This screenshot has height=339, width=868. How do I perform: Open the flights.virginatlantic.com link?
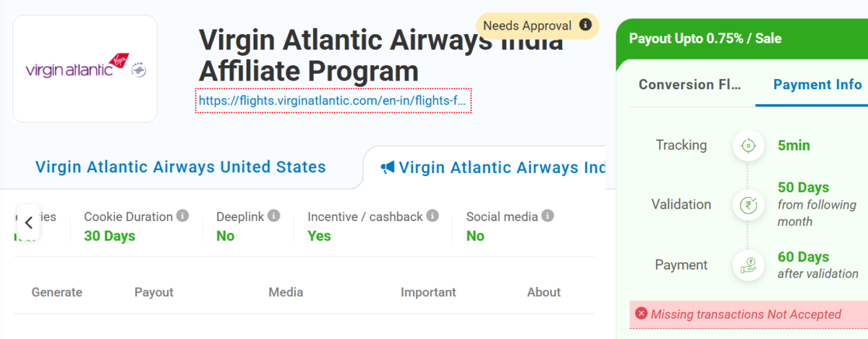(x=333, y=101)
